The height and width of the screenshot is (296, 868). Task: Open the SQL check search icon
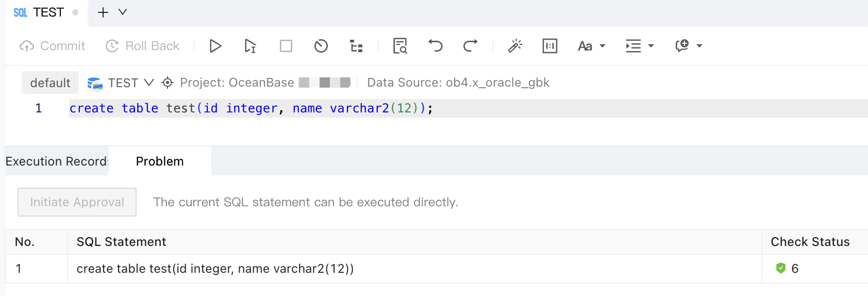(x=400, y=46)
